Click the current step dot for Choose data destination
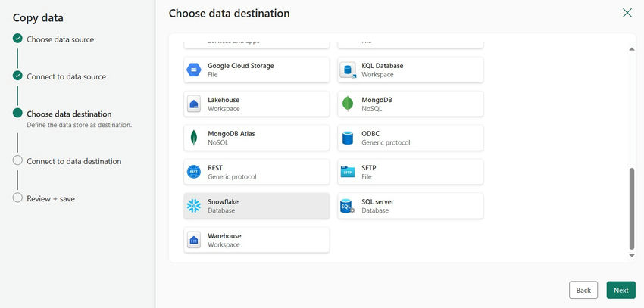Viewport: 644px width, 308px height. (x=17, y=113)
